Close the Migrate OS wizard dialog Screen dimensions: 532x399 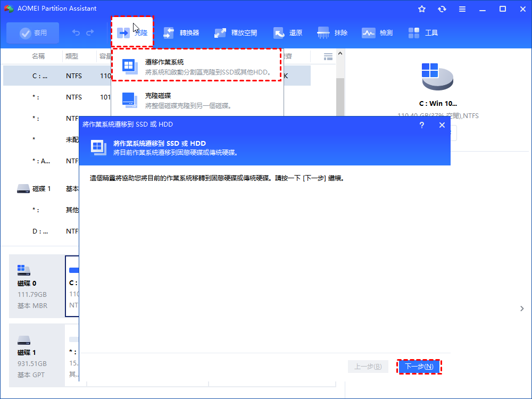point(442,125)
